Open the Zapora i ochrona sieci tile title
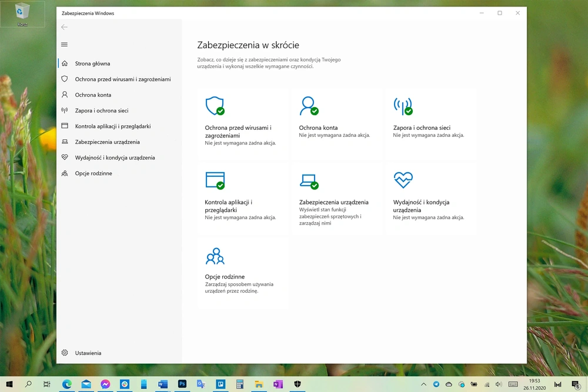This screenshot has width=588, height=392. click(422, 128)
